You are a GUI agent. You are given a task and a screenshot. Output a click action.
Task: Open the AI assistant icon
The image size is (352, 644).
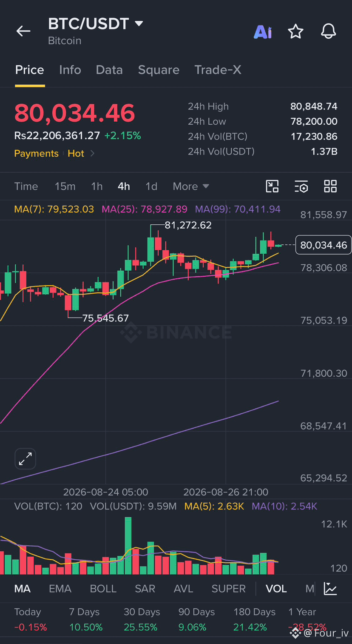[x=263, y=31]
